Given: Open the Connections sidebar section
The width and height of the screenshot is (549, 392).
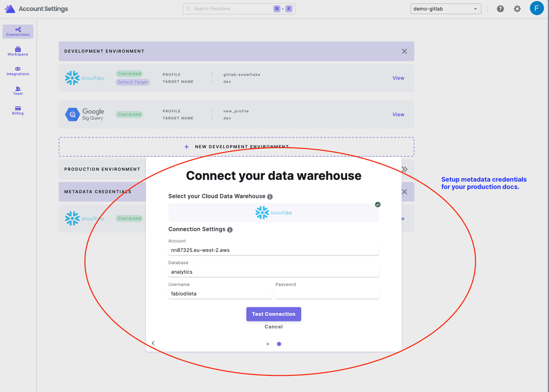Looking at the screenshot, I should coord(18,31).
